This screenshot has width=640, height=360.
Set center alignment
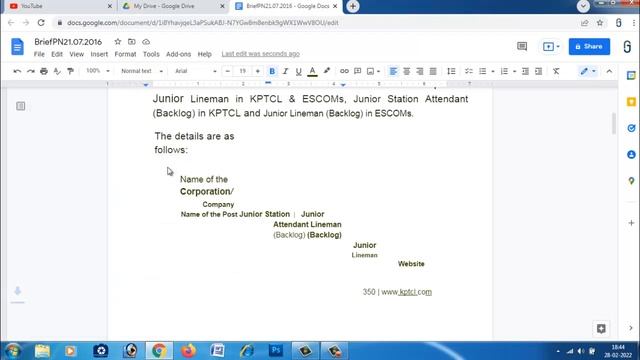[x=407, y=71]
